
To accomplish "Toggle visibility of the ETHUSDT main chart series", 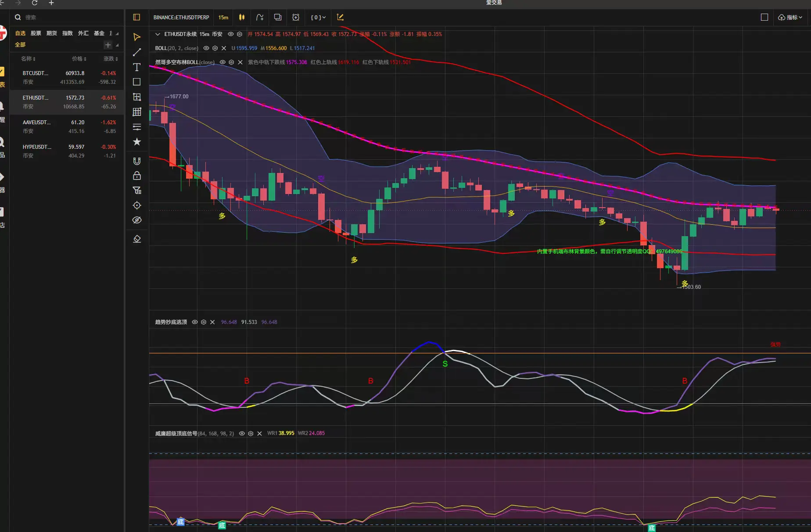I will (x=231, y=34).
